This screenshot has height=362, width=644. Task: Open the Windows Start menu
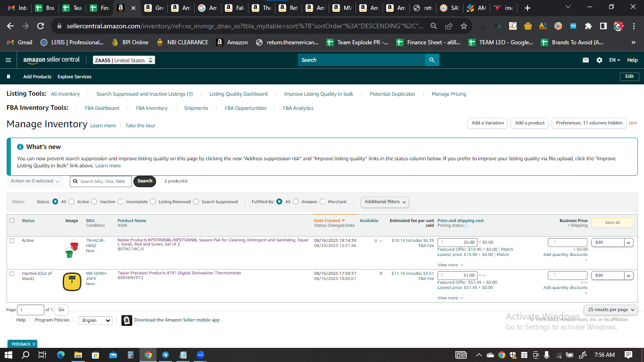(8, 355)
